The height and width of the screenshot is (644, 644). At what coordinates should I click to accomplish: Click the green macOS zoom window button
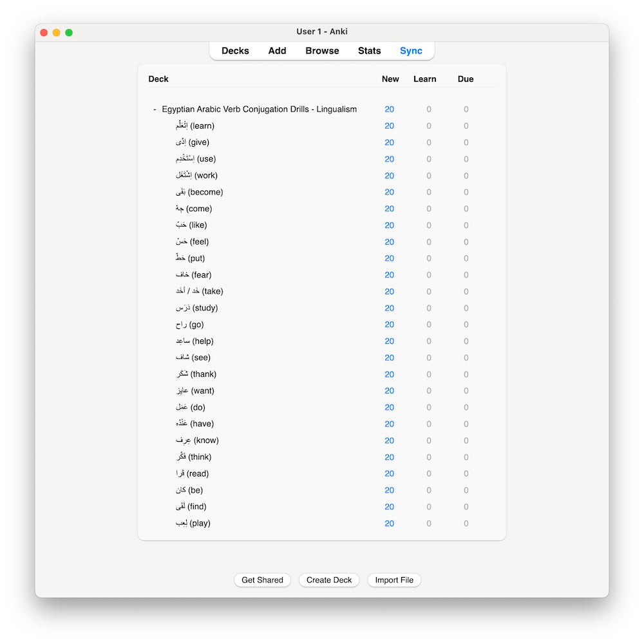tap(69, 32)
